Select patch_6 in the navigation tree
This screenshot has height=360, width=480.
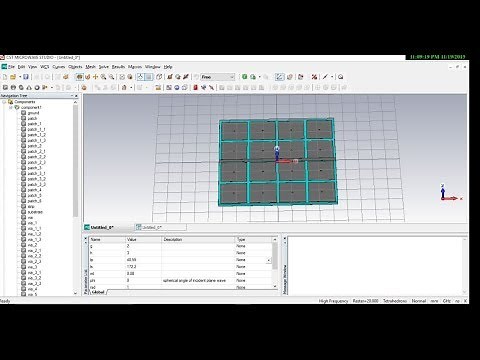pyautogui.click(x=34, y=201)
